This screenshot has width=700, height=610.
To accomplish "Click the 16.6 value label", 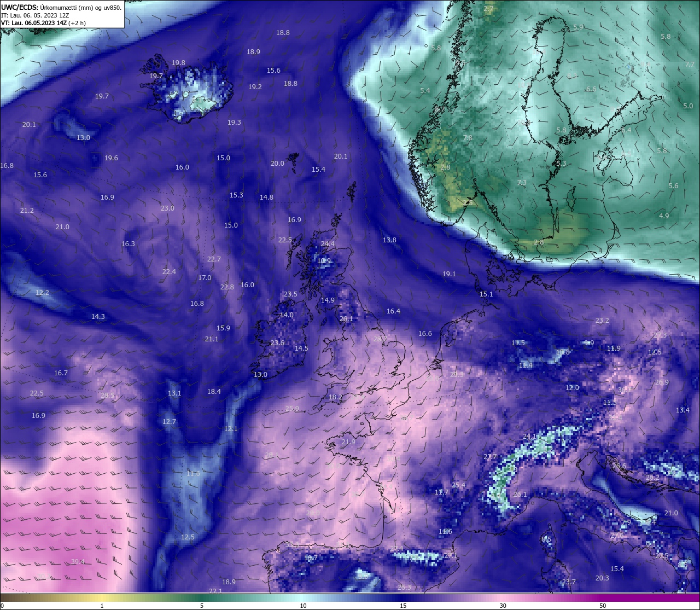I will [425, 333].
